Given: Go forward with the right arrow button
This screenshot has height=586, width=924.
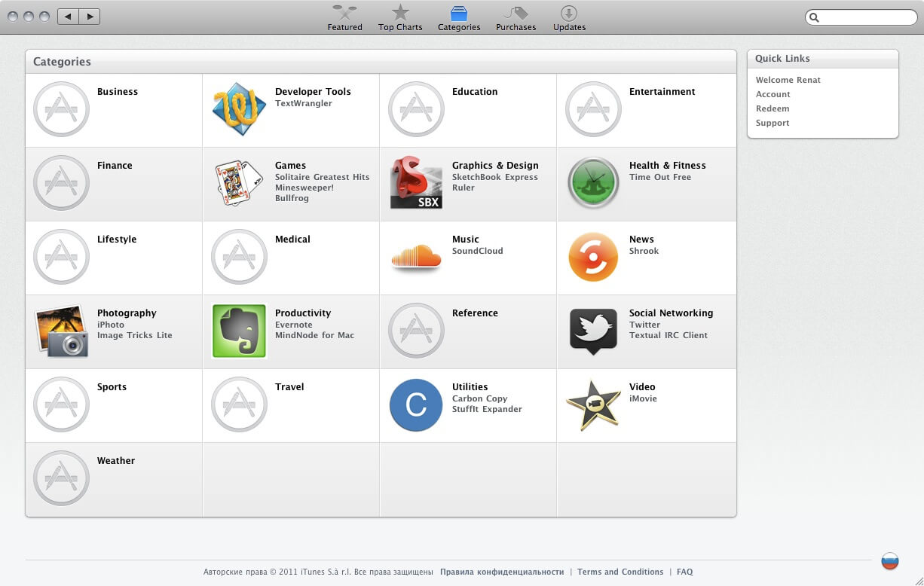Looking at the screenshot, I should click(x=90, y=16).
